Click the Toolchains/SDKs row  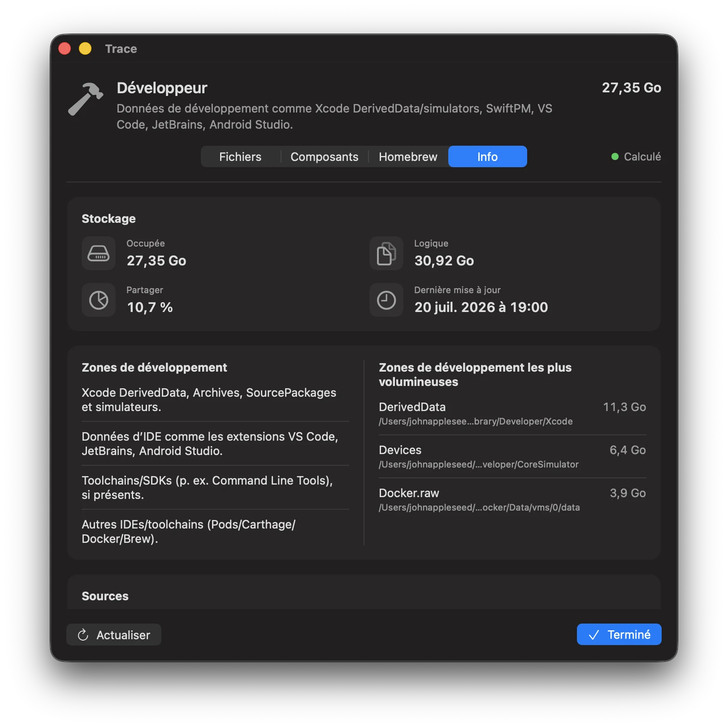click(x=215, y=487)
